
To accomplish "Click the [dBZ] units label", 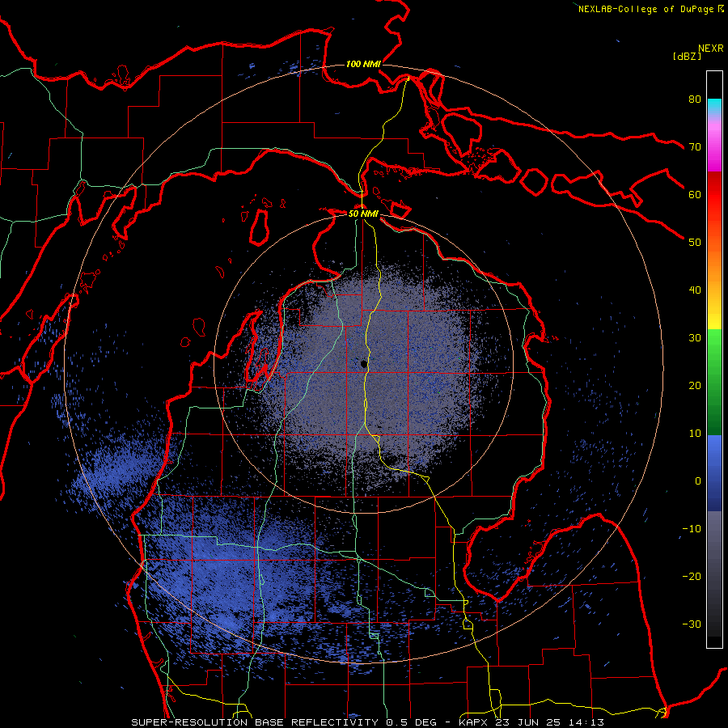I will point(687,56).
